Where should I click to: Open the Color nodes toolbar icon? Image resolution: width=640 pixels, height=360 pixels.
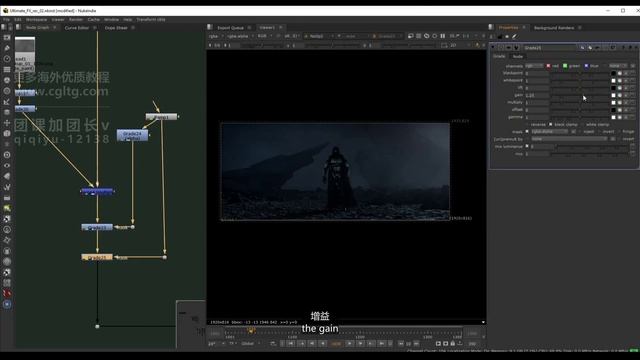coord(7,80)
